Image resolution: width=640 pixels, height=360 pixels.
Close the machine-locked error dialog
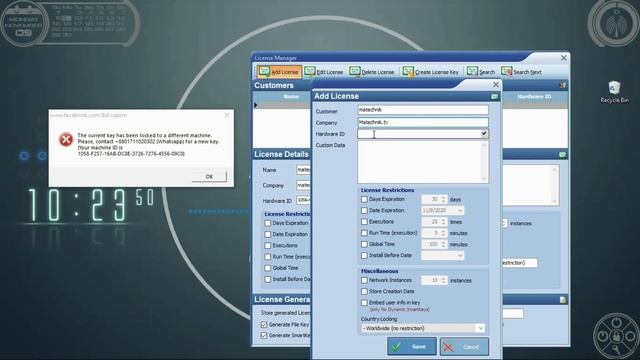(x=227, y=116)
